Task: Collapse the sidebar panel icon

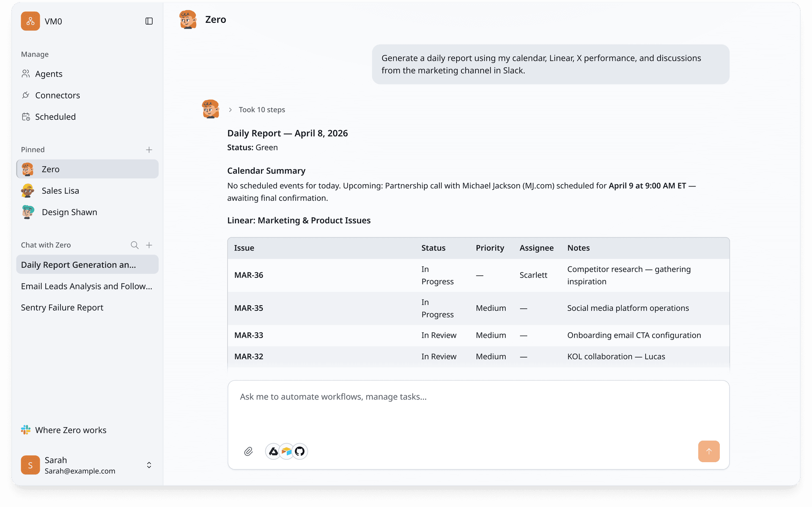Action: [149, 21]
